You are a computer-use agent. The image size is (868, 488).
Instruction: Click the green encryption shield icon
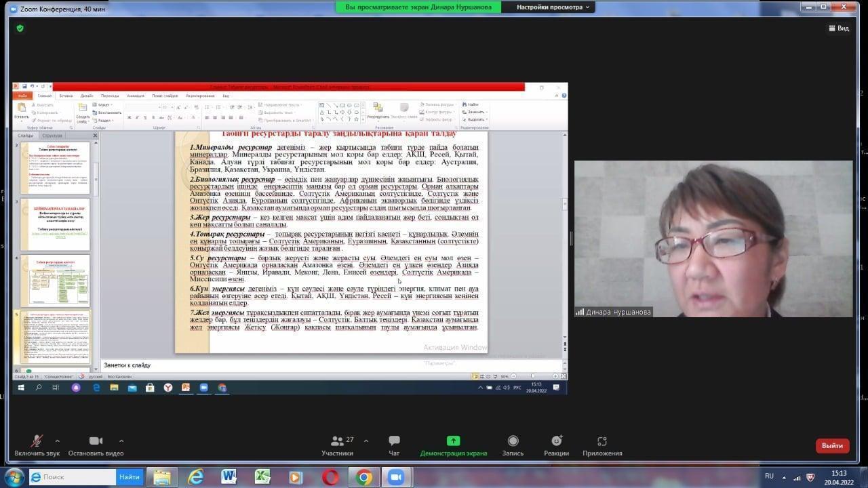tap(20, 28)
